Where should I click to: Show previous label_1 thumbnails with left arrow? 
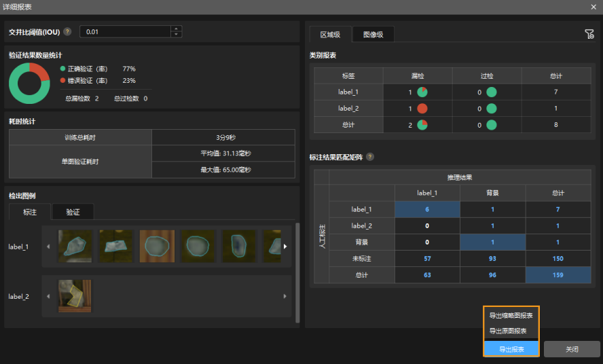click(x=48, y=247)
